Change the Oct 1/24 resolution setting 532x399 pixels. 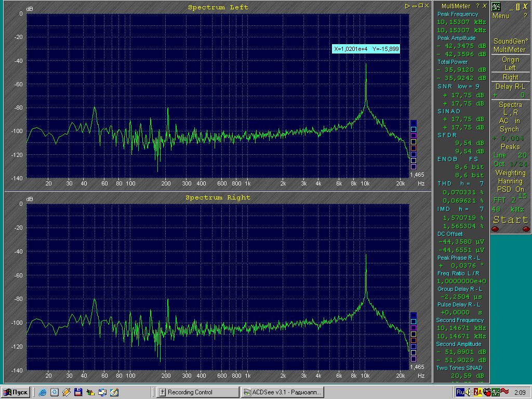click(x=510, y=164)
